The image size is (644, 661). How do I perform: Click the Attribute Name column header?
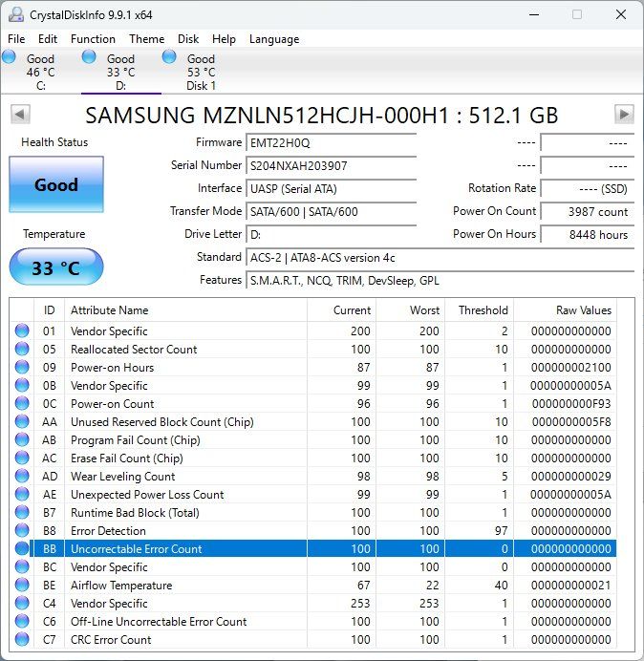(185, 310)
